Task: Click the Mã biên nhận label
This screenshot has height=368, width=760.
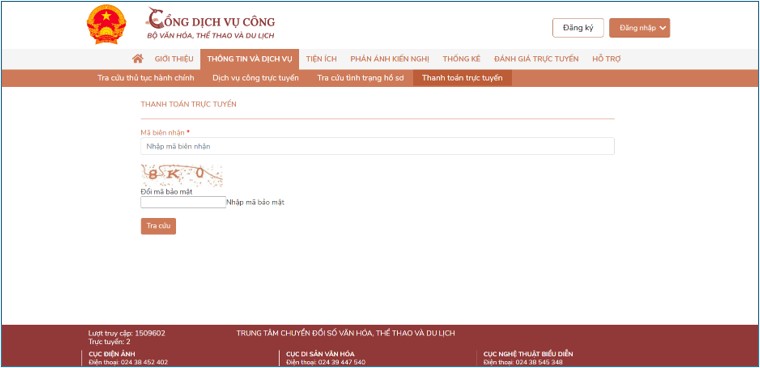Action: click(162, 132)
